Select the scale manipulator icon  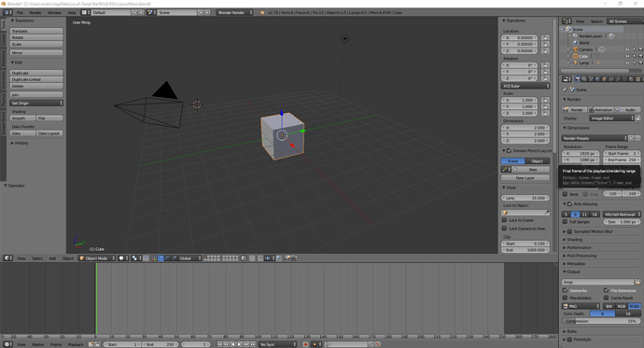175,258
